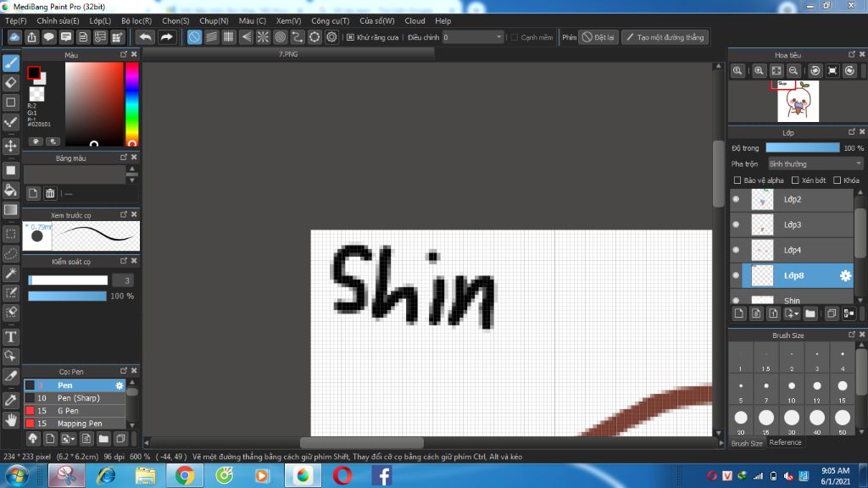Open Google Chrome from the taskbar

pos(185,475)
